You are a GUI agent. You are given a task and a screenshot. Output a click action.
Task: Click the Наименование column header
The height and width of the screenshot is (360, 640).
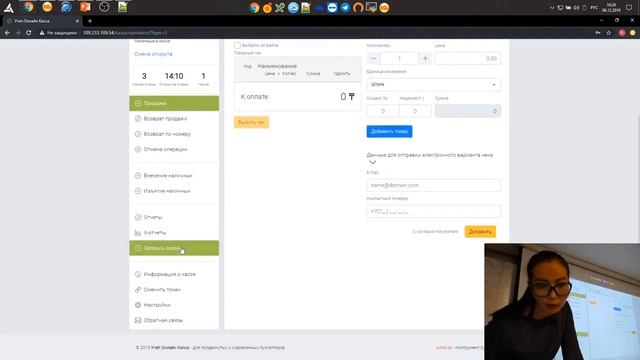(277, 66)
